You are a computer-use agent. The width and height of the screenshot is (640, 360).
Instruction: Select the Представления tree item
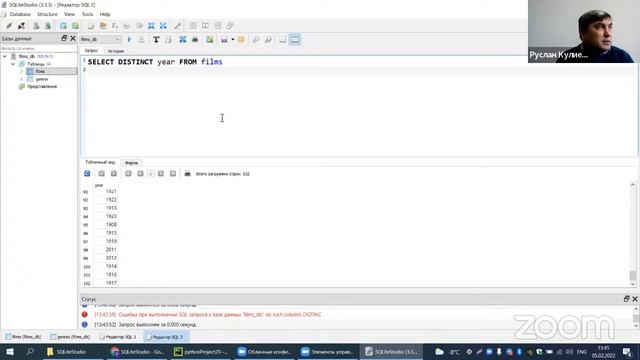pyautogui.click(x=42, y=87)
